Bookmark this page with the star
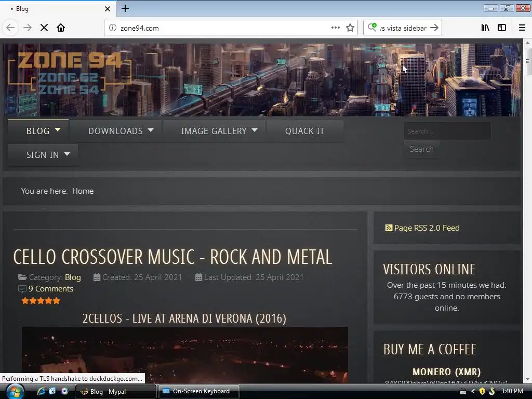The image size is (532, 399). (x=350, y=28)
